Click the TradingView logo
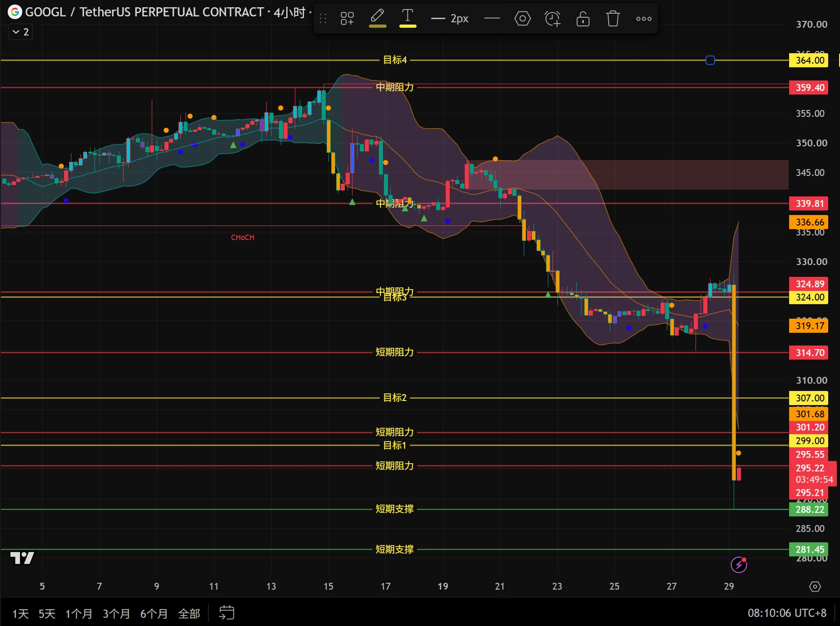 [22, 557]
